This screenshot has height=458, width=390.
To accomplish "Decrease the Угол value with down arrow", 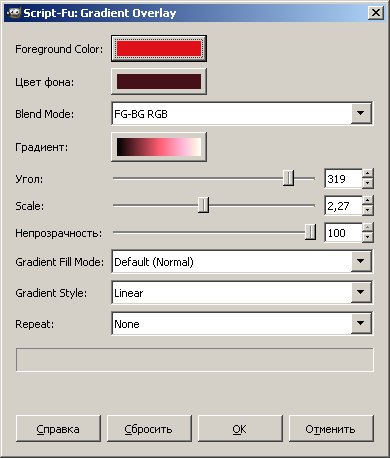I will [x=367, y=183].
